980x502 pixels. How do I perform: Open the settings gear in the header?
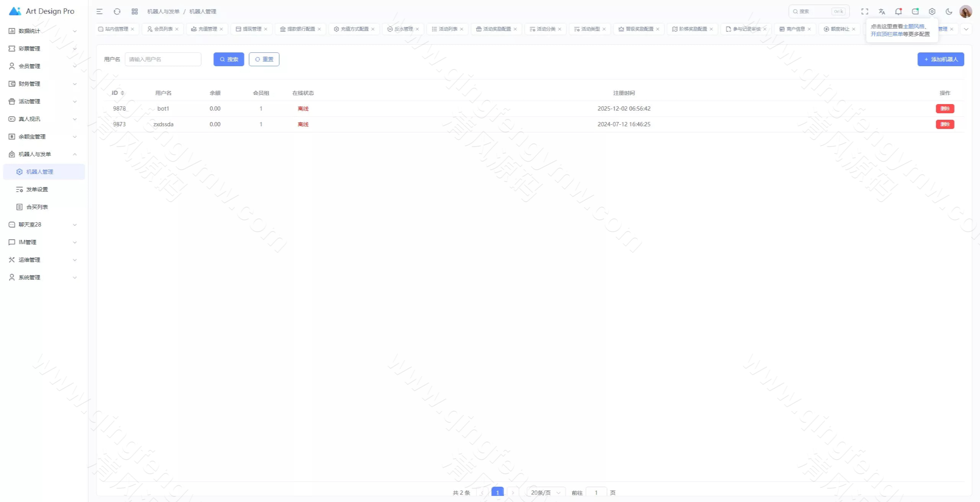click(932, 11)
